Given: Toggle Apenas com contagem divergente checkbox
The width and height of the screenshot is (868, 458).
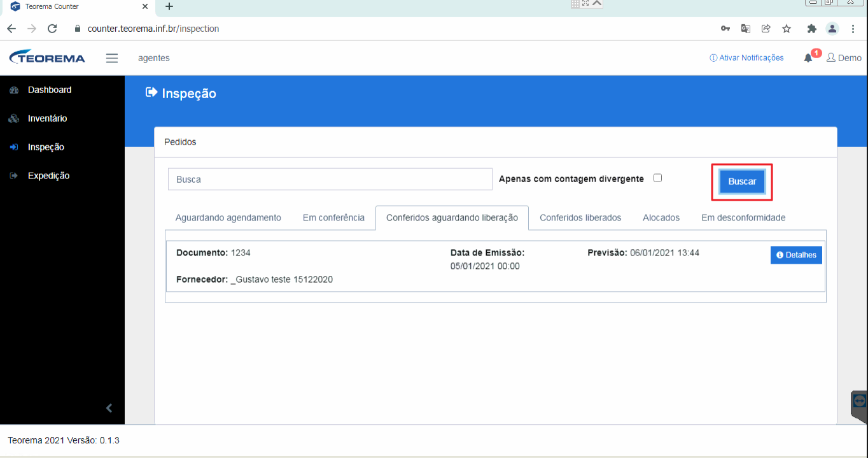Looking at the screenshot, I should coord(658,178).
